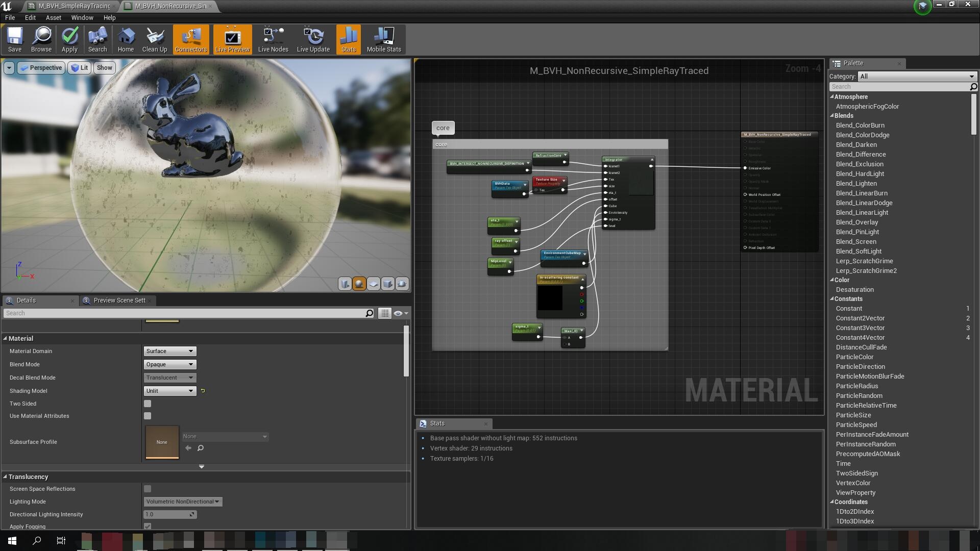Activate the Live Nodes toolbar icon
The image size is (980, 551).
(273, 39)
